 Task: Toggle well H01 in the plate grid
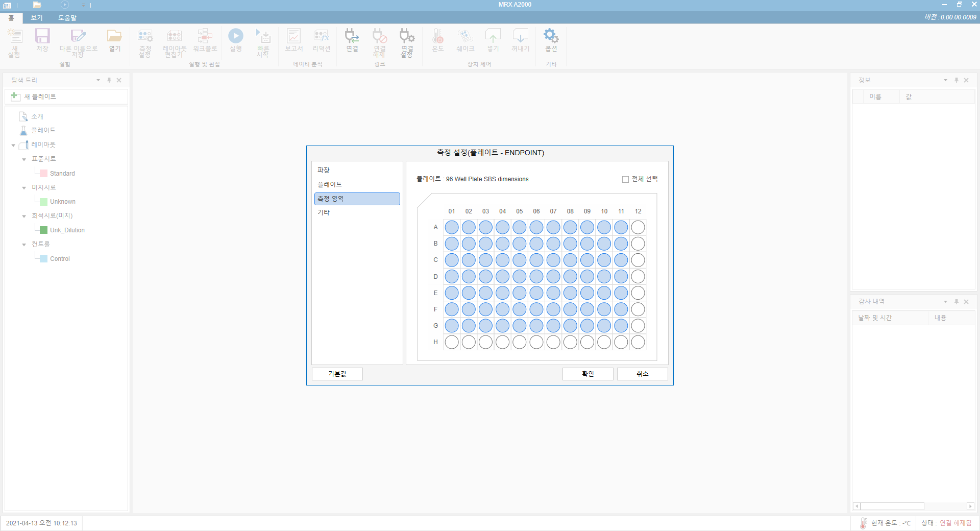452,342
